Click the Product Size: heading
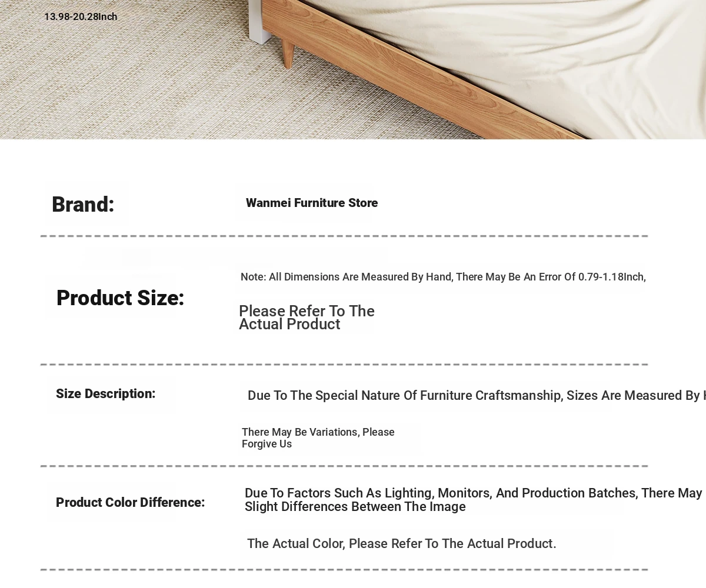Viewport: 706px width, 588px height. pos(120,298)
